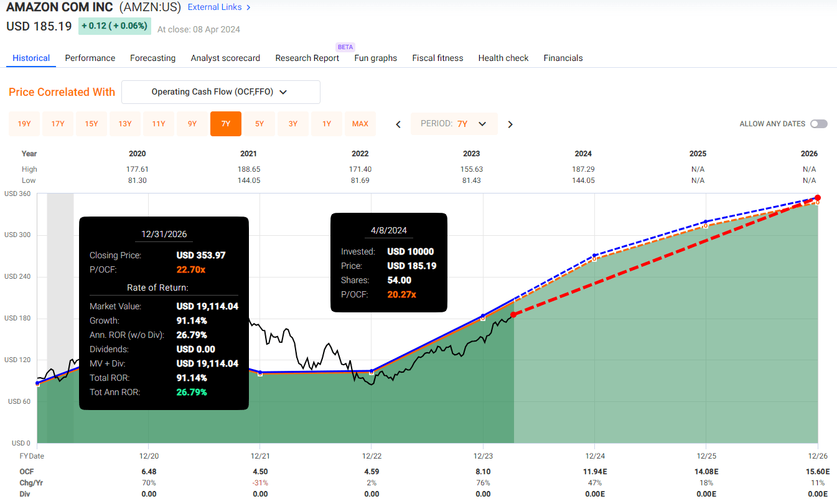Click the red 4/8/2024 price marker
Viewport: 837px width, 504px height.
(513, 315)
